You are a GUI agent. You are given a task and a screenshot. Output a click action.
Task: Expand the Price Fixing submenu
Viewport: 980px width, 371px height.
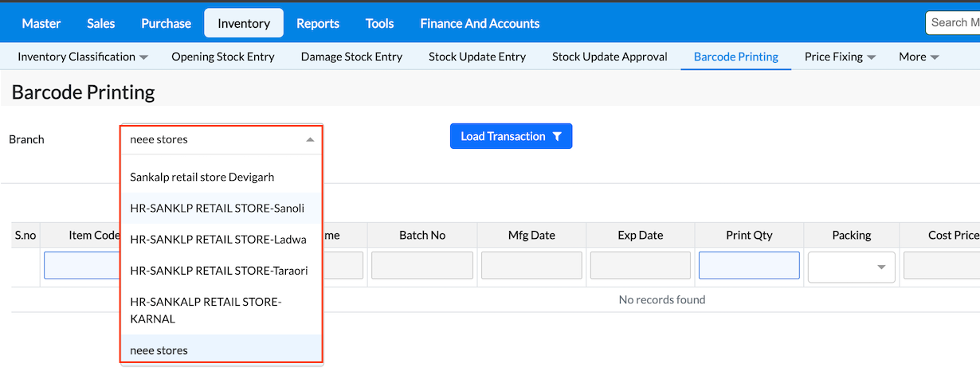pos(840,57)
